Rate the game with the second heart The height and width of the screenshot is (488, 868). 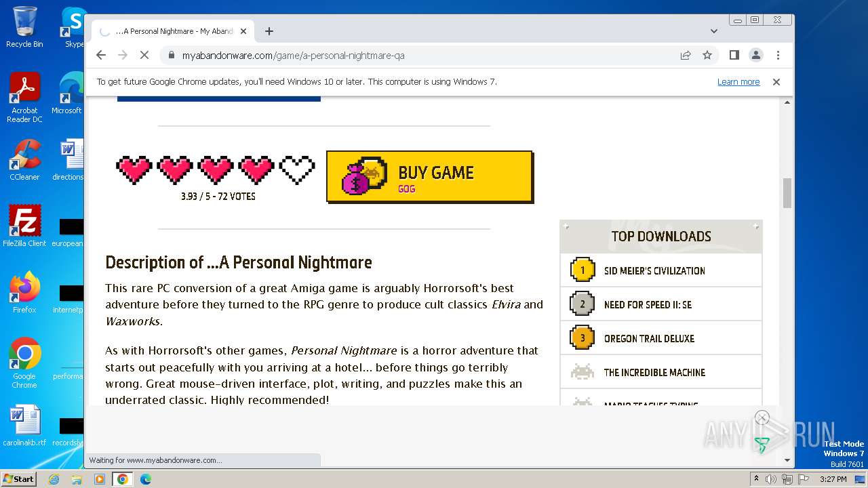(x=175, y=170)
